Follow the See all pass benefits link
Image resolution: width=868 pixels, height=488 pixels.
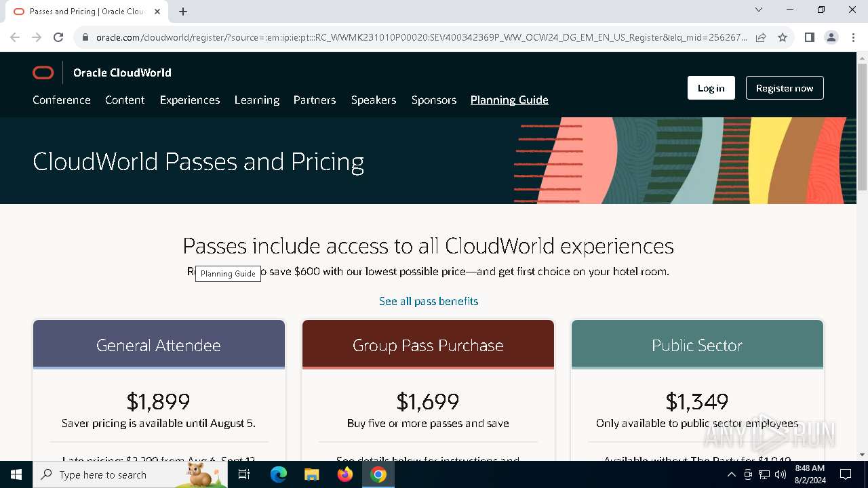tap(429, 301)
